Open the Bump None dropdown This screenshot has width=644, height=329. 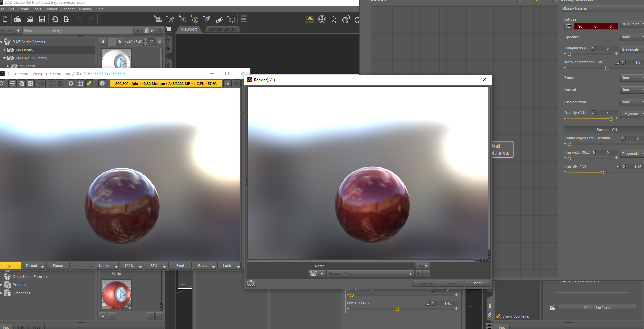pos(632,78)
